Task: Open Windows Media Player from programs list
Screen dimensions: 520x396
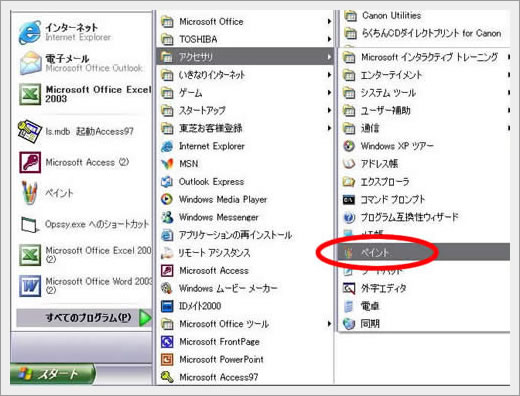Action: pos(167,199)
